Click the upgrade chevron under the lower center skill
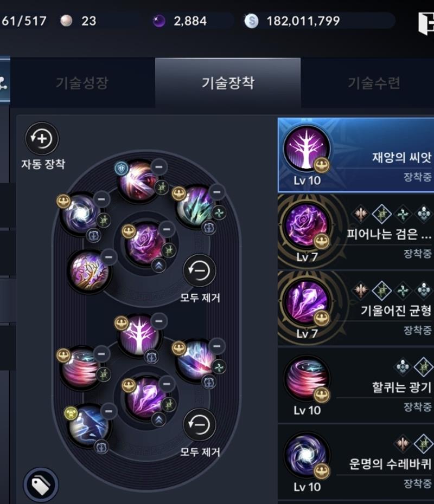The width and height of the screenshot is (434, 504). (158, 419)
